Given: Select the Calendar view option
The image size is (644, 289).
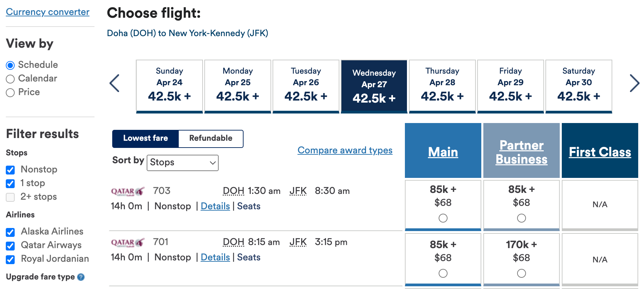Looking at the screenshot, I should 10,78.
